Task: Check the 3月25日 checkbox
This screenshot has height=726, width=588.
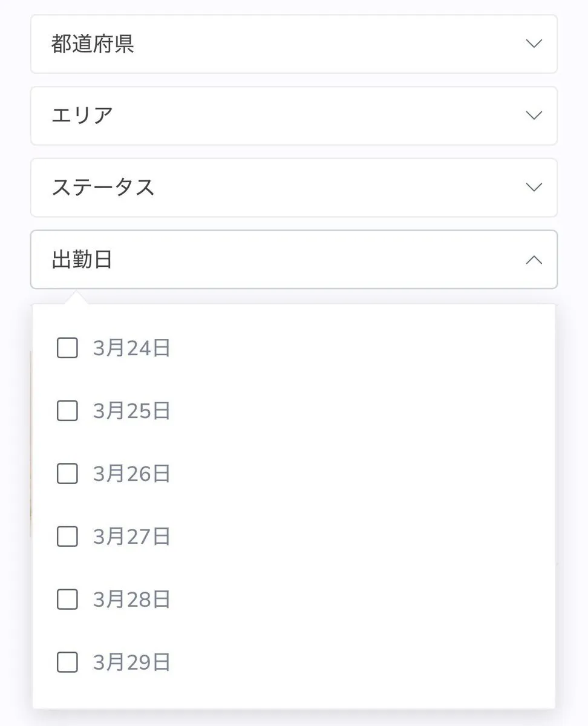Action: 67,411
